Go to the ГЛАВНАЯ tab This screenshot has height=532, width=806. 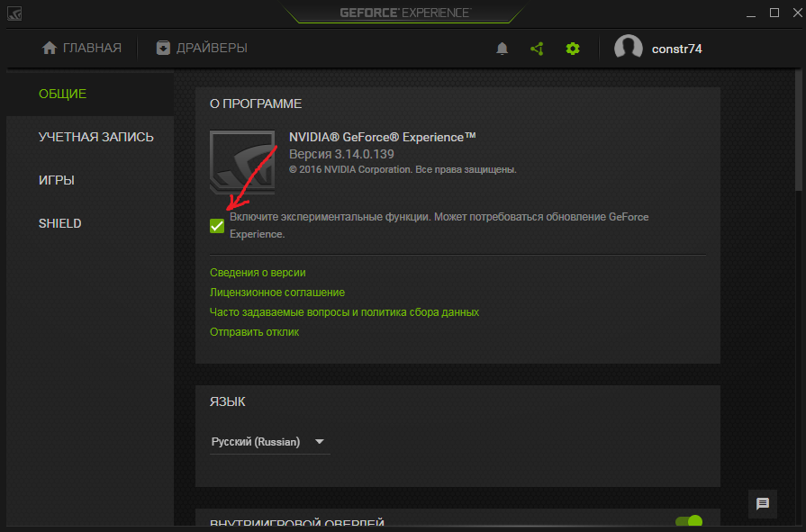pyautogui.click(x=82, y=48)
